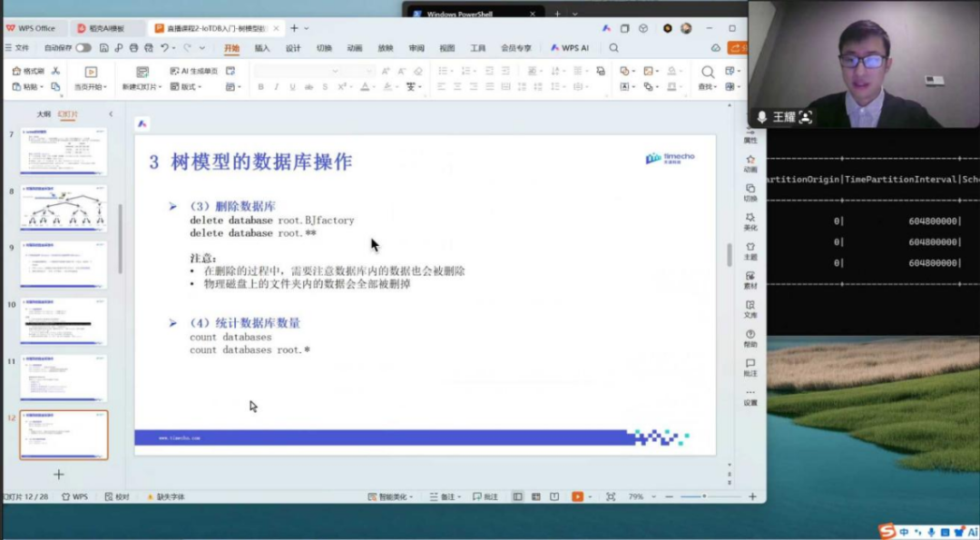This screenshot has height=540, width=980.
Task: Start slideshow from status bar play button
Action: pos(577,496)
